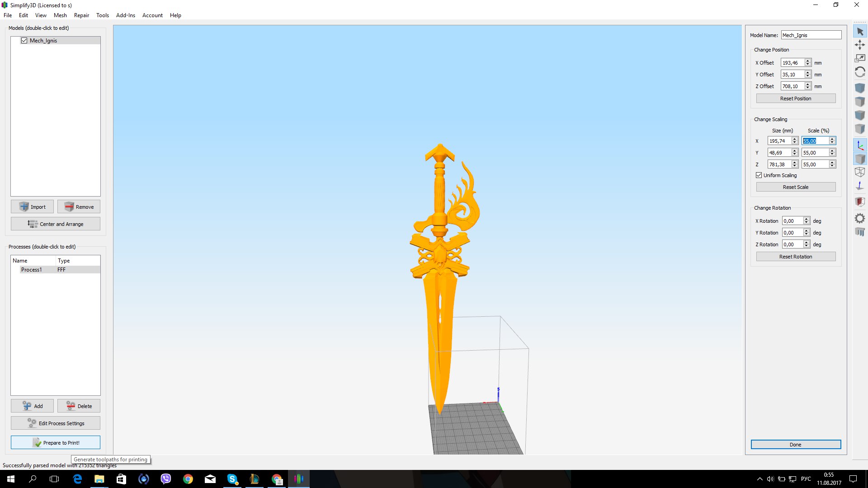
Task: Open Skype from the taskbar
Action: pyautogui.click(x=232, y=479)
